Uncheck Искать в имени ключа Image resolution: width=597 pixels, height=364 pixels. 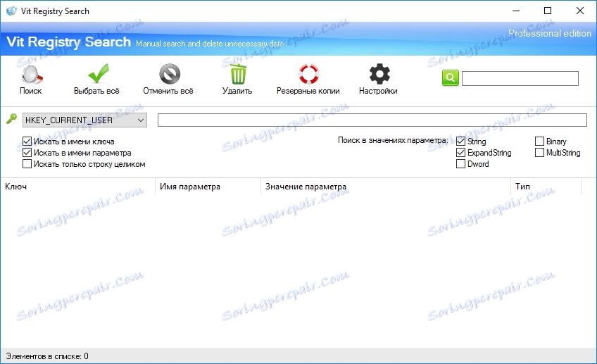(27, 142)
